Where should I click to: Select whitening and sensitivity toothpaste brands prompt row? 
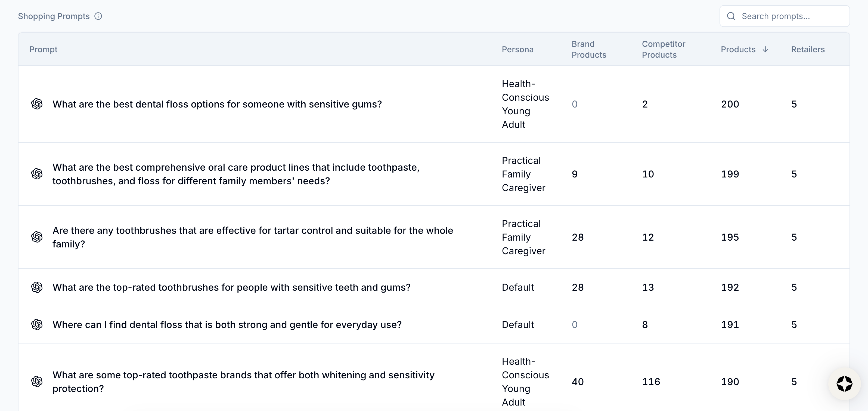(x=243, y=382)
